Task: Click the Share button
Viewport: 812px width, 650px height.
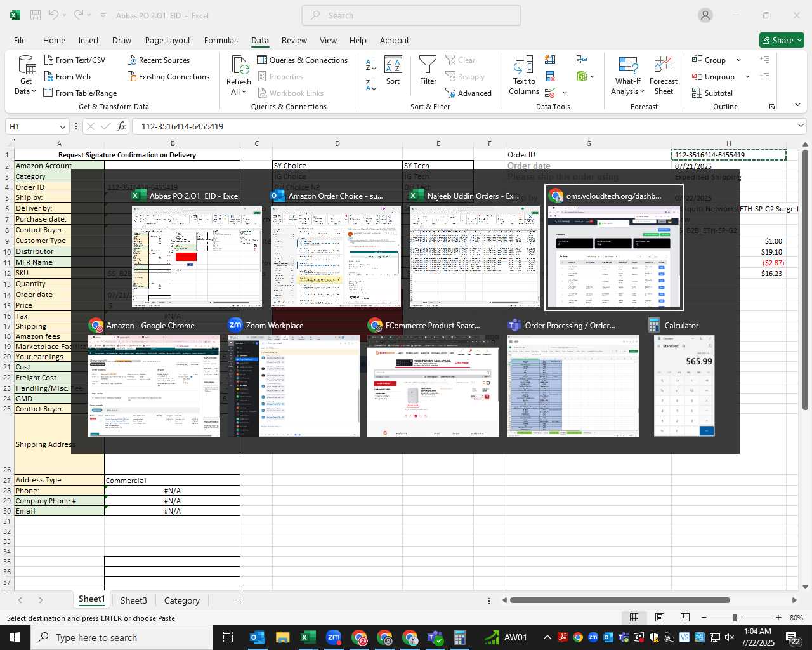Action: pos(782,40)
